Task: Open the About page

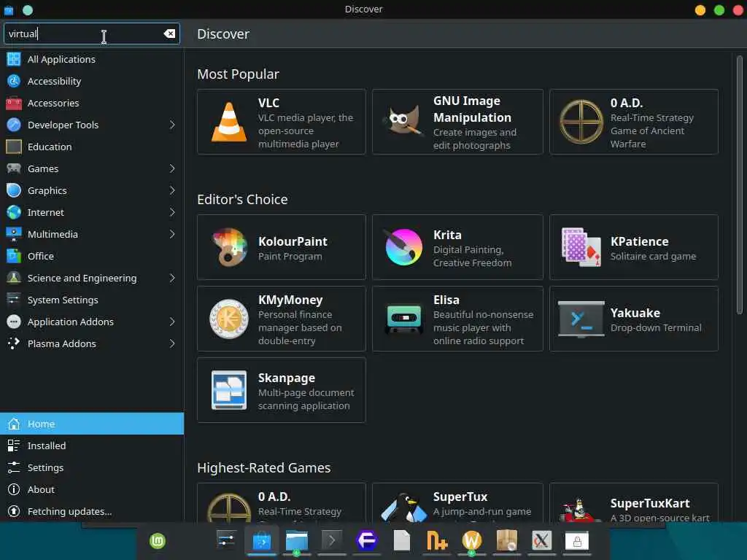Action: click(x=92, y=489)
